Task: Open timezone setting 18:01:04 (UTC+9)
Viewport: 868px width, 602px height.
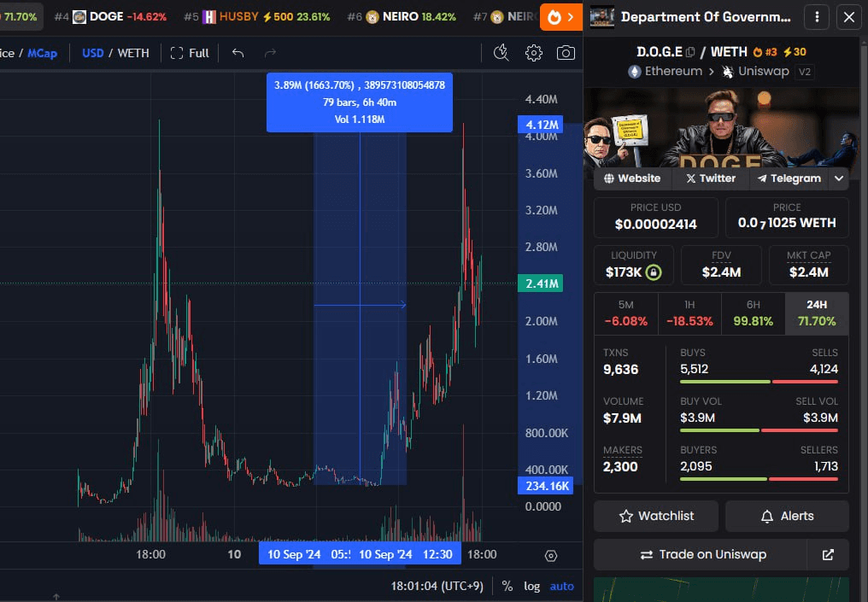Action: [437, 586]
